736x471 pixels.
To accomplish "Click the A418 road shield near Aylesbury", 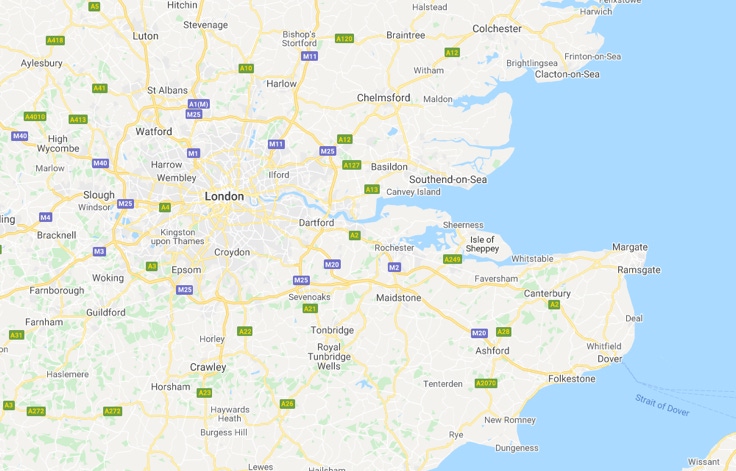I will click(x=55, y=40).
